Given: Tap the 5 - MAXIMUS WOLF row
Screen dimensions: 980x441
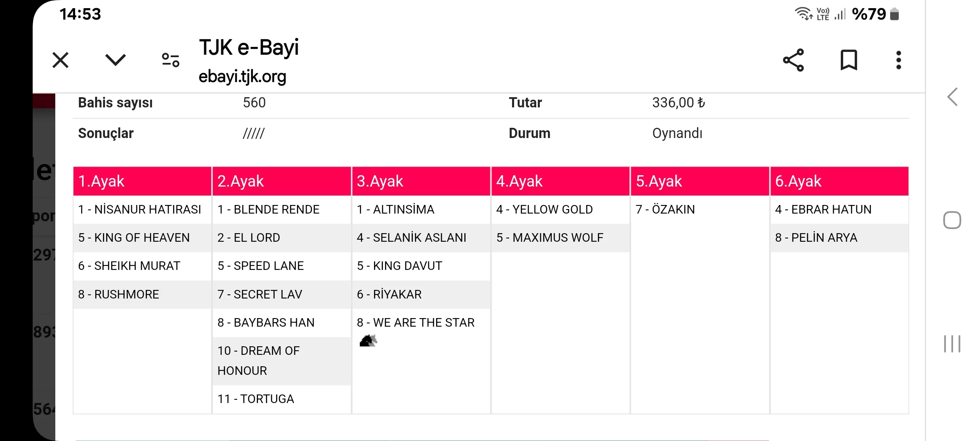Looking at the screenshot, I should point(550,238).
